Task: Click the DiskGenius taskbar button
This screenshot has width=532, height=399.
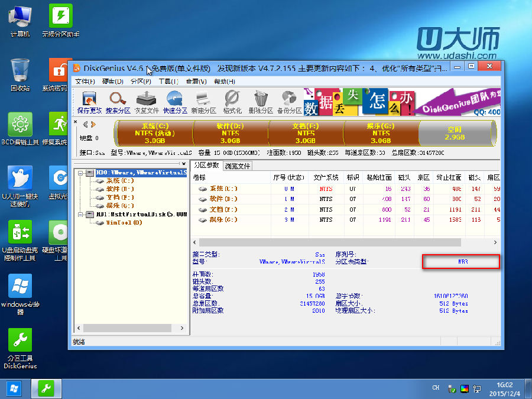Action: (x=47, y=389)
